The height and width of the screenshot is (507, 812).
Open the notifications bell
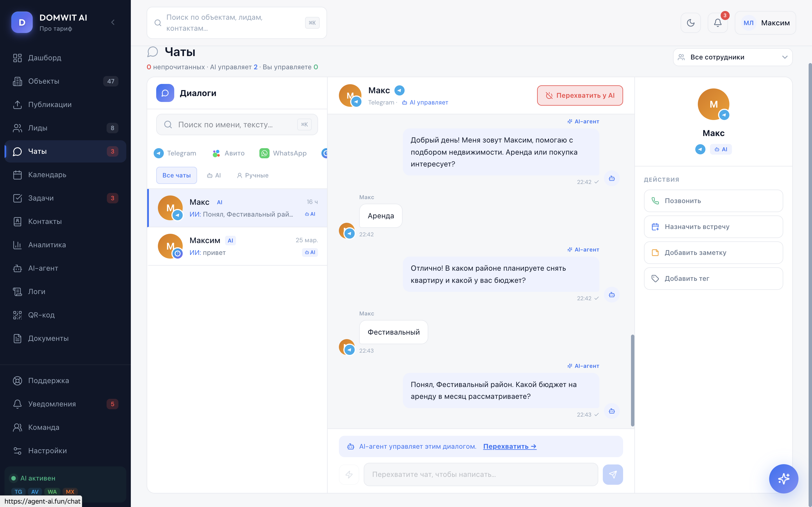718,23
